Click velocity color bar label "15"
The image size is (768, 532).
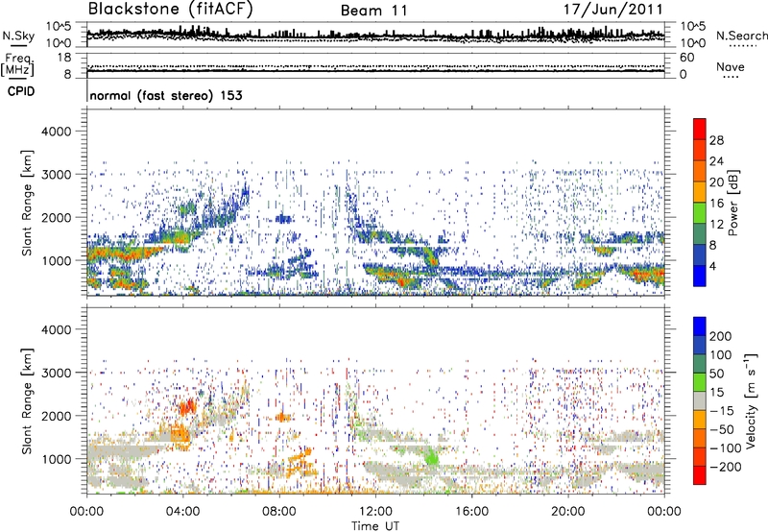coord(716,392)
